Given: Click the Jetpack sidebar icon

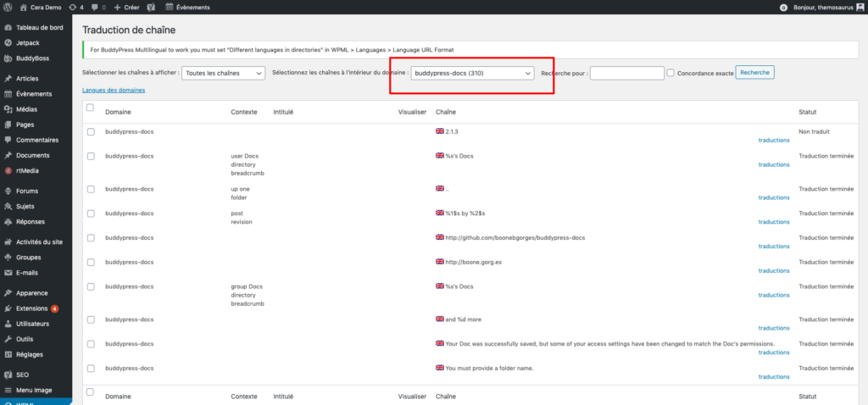Looking at the screenshot, I should 8,42.
